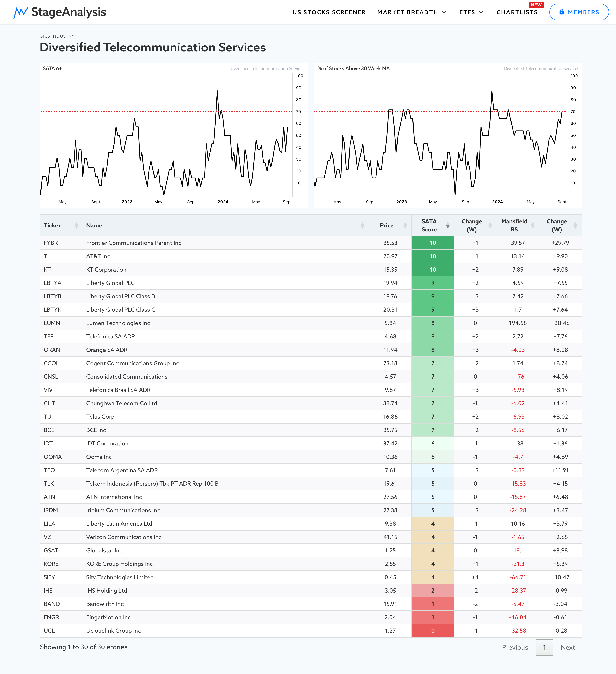616x674 pixels.
Task: Click AT&T Inc name
Action: point(98,256)
